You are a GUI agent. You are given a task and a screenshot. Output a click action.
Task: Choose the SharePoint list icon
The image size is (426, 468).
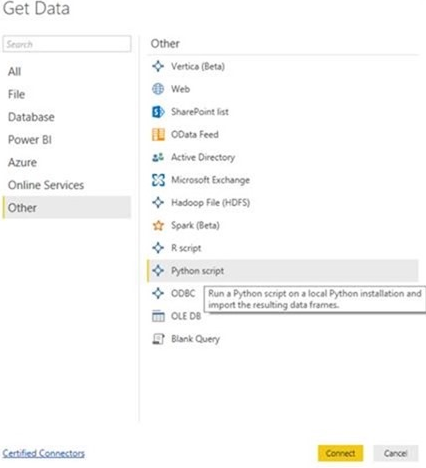[x=158, y=112]
